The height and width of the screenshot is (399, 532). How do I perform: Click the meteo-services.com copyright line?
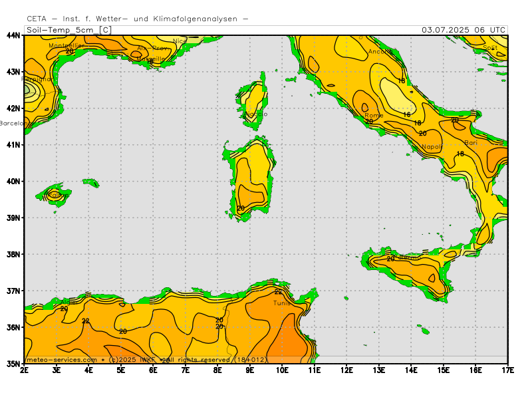(147, 360)
